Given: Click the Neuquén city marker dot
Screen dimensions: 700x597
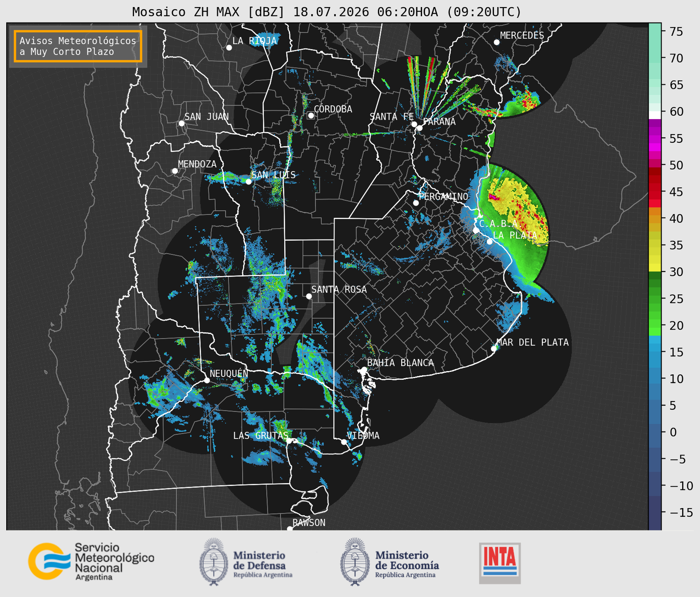Looking at the screenshot, I should point(207,380).
